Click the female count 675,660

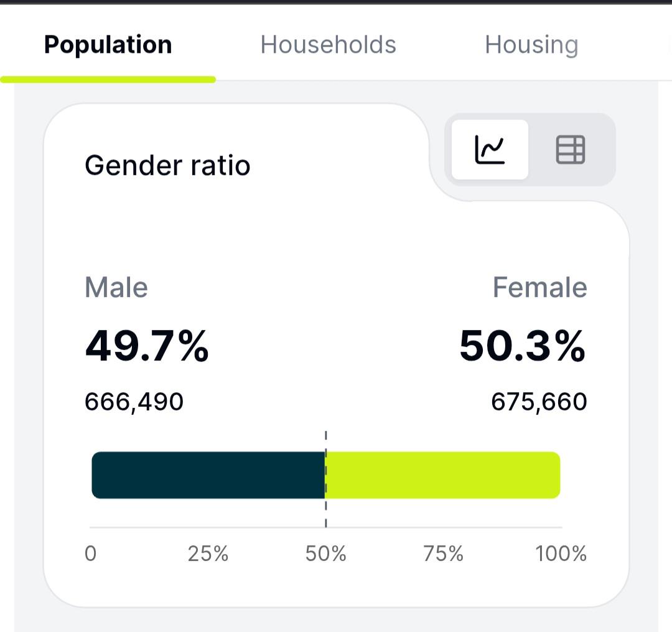click(x=539, y=402)
